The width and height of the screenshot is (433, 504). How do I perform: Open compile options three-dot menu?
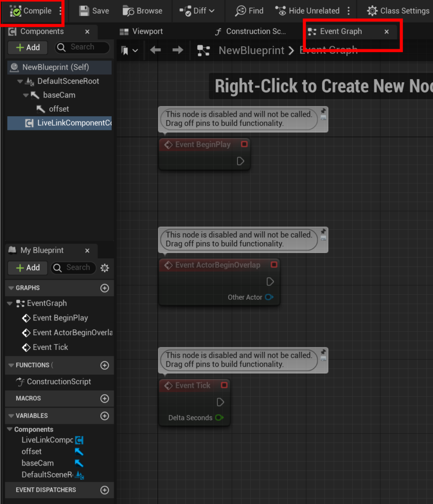[61, 11]
